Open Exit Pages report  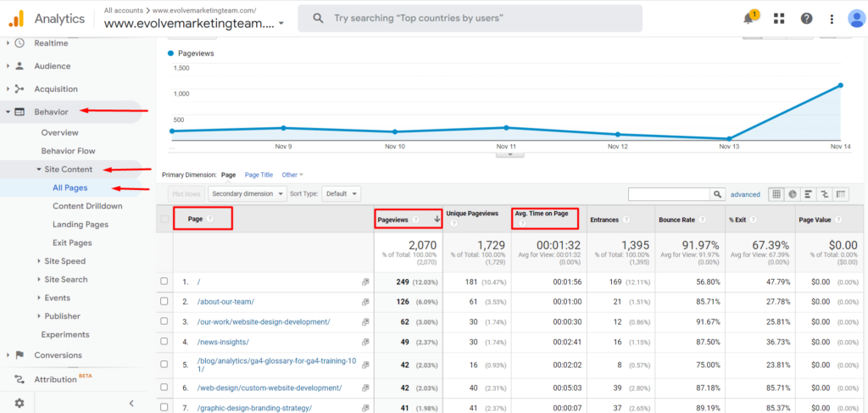click(72, 243)
